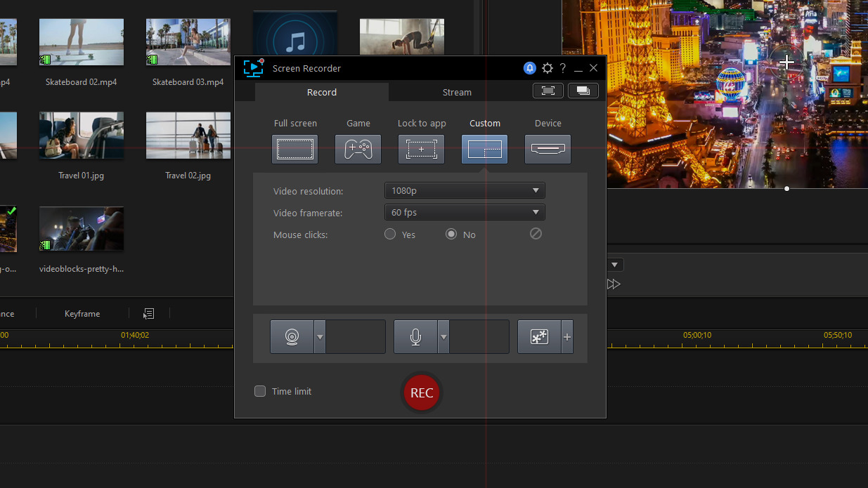The image size is (868, 488).
Task: Open the video effects icon beside the mic
Action: pos(538,336)
